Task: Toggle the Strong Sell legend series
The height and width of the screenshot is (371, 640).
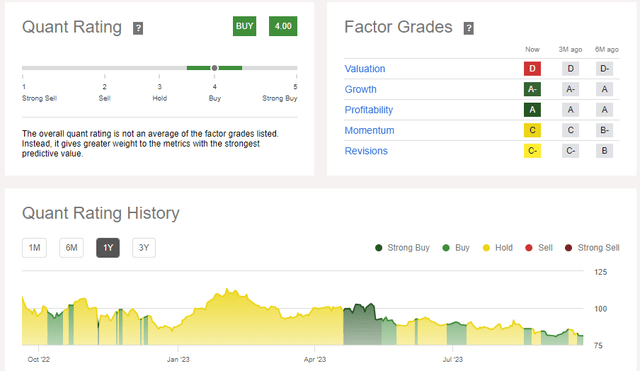Action: tap(592, 248)
